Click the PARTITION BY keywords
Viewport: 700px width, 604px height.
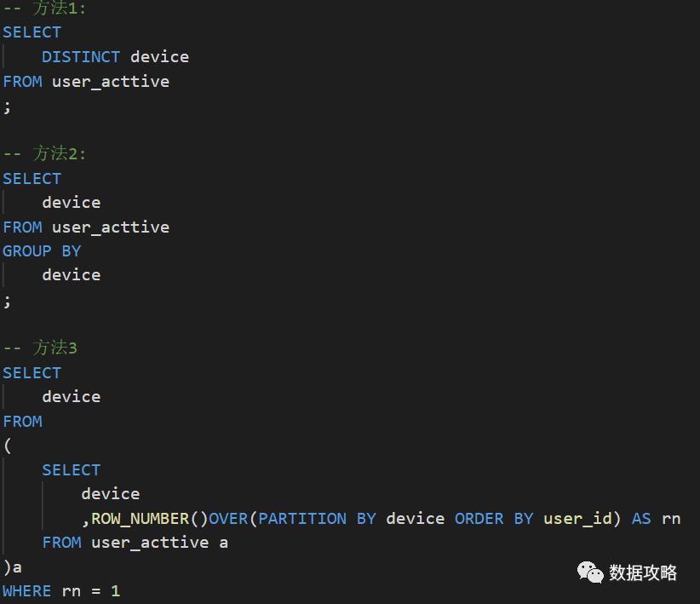click(x=318, y=518)
